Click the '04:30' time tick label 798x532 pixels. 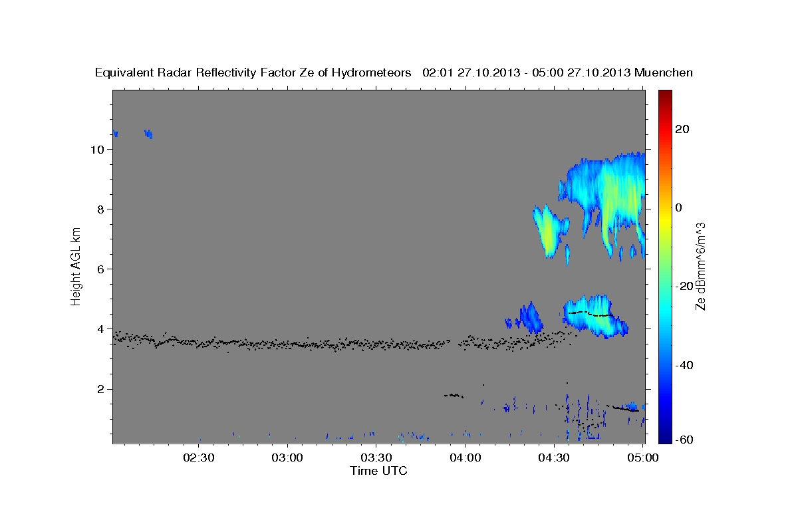point(555,458)
